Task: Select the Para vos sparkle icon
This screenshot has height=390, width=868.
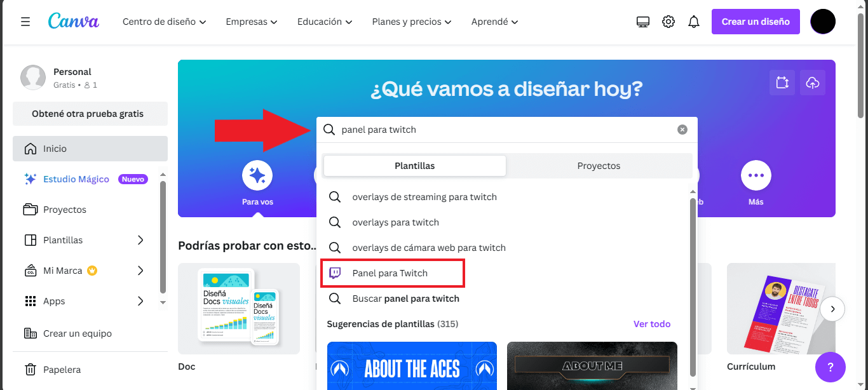Action: [x=257, y=175]
